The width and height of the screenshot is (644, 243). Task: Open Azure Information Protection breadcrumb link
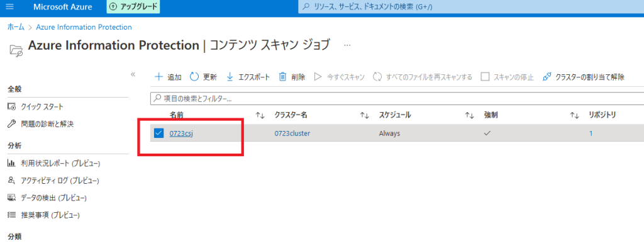tap(84, 27)
